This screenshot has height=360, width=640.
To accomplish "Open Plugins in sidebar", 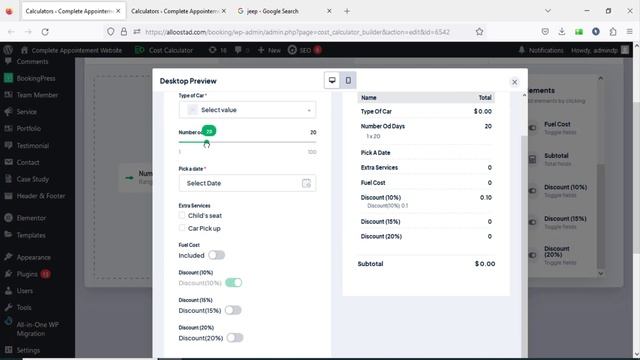I will point(27,274).
